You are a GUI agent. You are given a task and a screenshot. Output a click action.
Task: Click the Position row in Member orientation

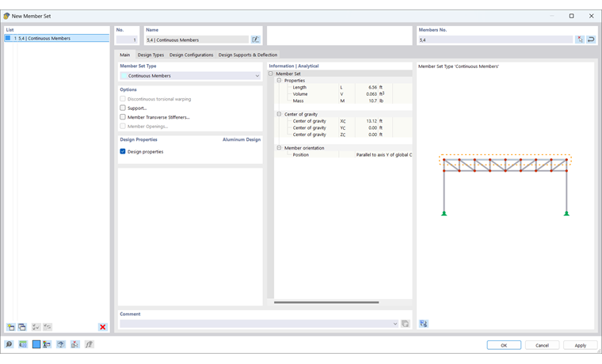pos(343,154)
